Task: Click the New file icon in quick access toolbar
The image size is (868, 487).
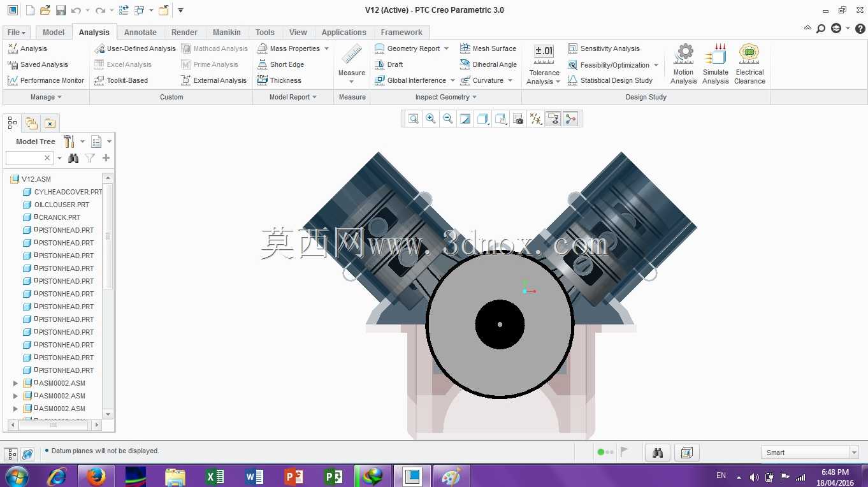Action: click(x=29, y=10)
